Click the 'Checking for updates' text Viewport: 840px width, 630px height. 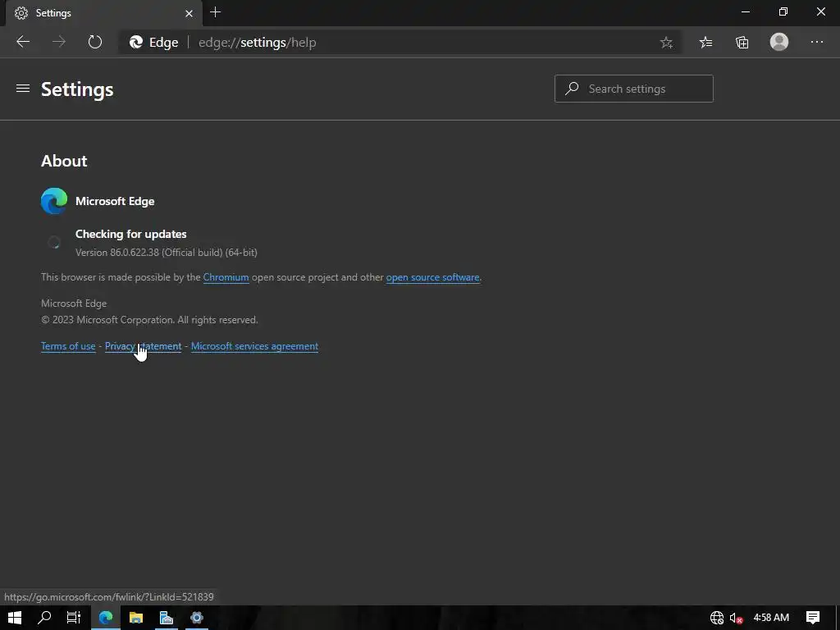click(x=130, y=234)
